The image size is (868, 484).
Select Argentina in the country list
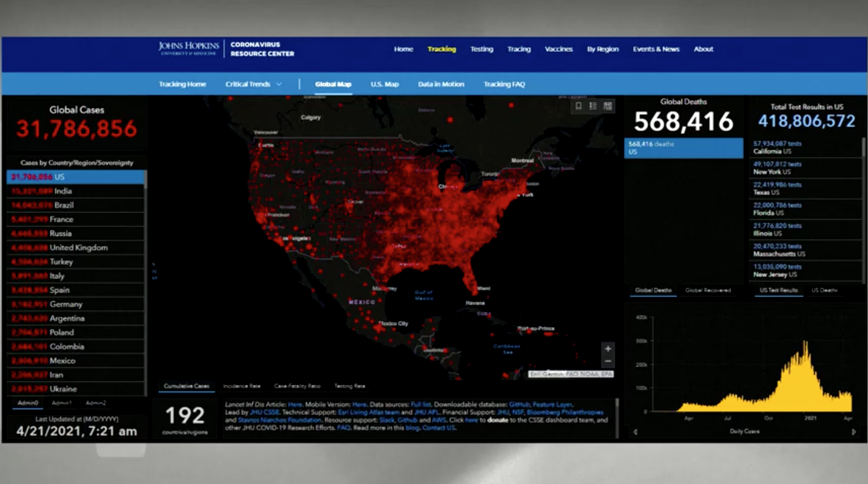coord(76,318)
